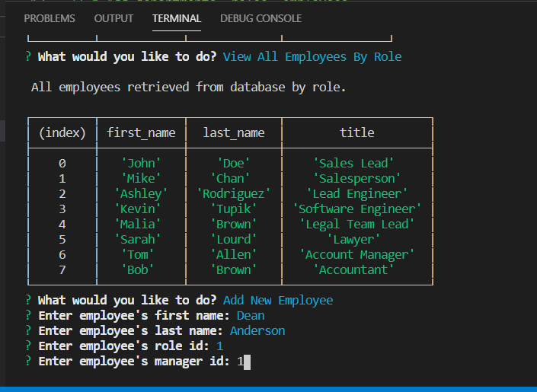Click the entered last name 'Anderson'
The image size is (537, 392).
click(x=257, y=330)
